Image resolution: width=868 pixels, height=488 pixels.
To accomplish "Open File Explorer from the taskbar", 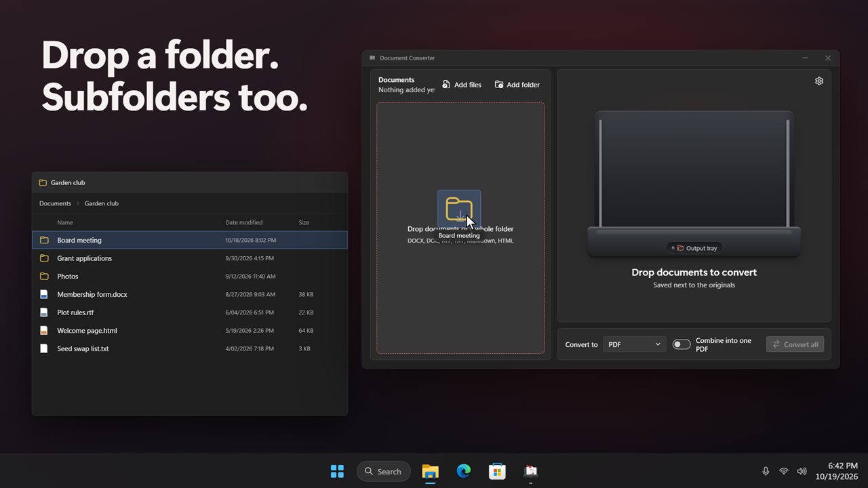I will 430,471.
